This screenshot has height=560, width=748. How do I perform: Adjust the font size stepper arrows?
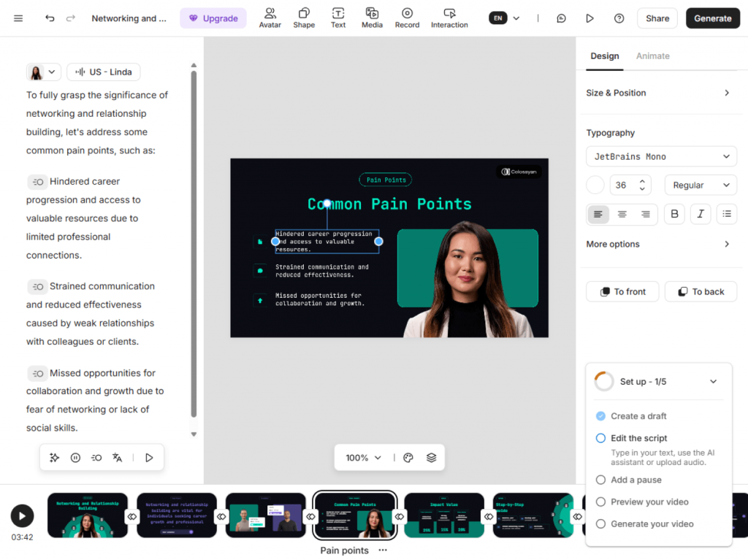coord(642,185)
